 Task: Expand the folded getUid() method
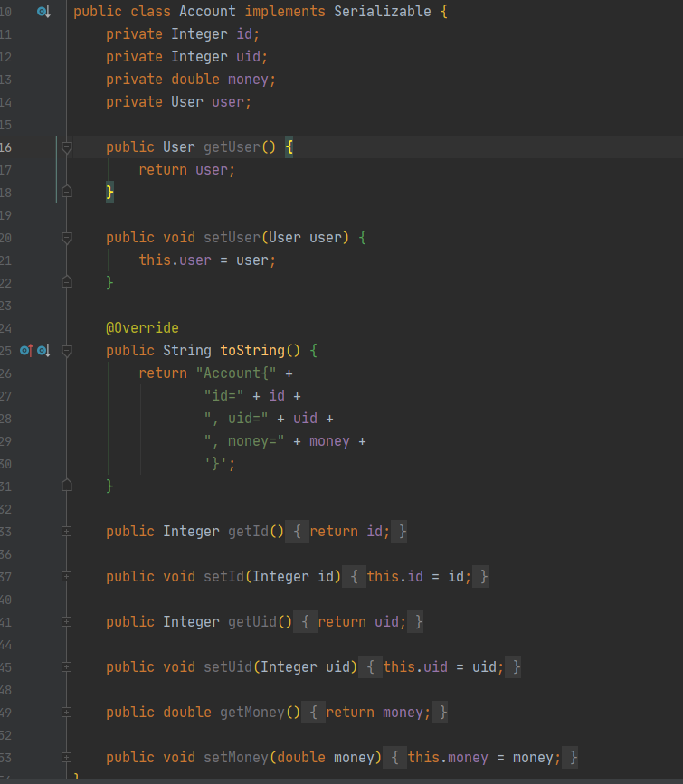(67, 622)
